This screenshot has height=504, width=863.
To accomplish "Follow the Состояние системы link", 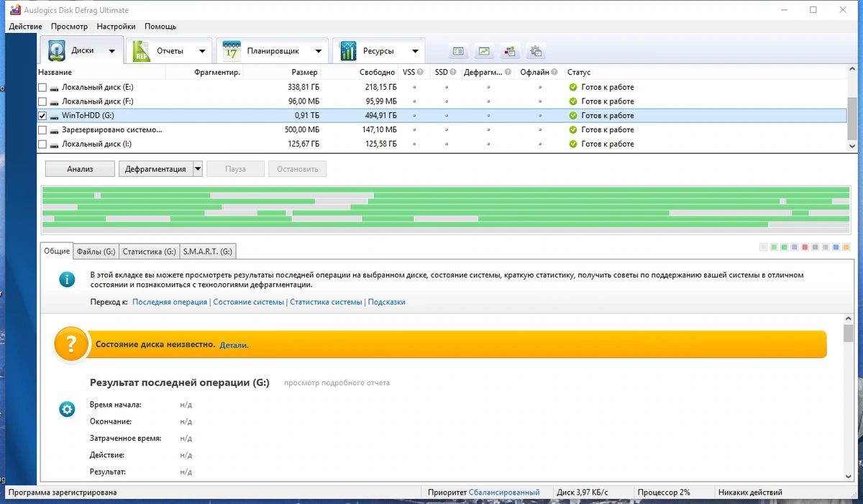I will coord(249,302).
